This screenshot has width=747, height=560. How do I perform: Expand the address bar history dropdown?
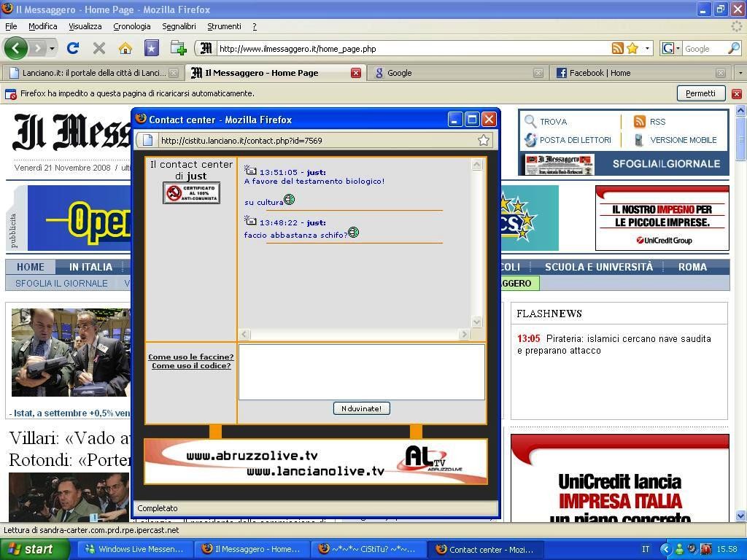click(647, 48)
